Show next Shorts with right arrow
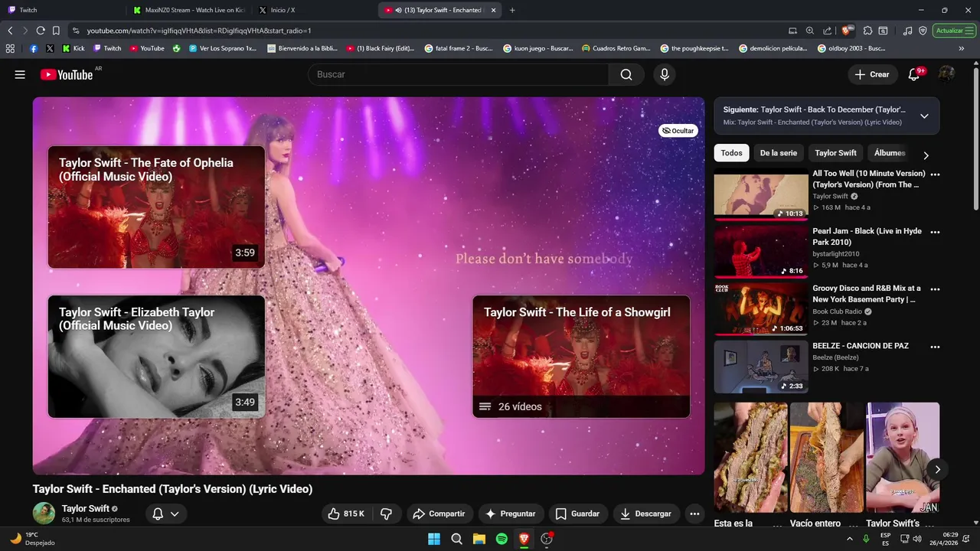The height and width of the screenshot is (551, 980). (x=937, y=469)
